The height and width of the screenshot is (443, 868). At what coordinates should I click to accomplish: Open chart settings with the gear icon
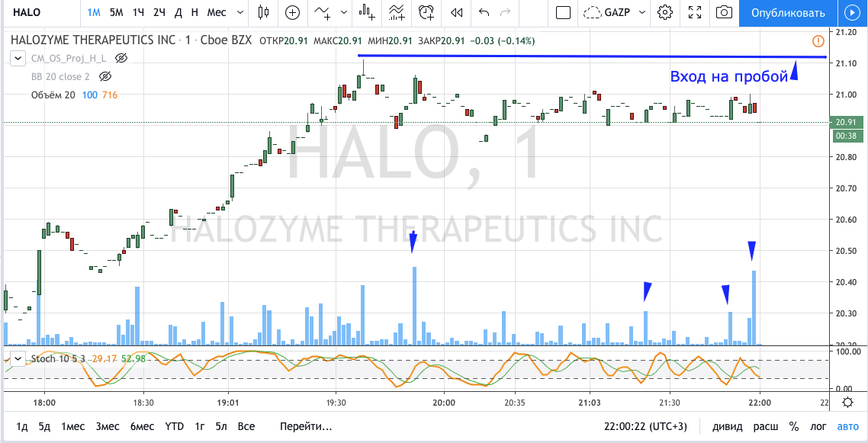pyautogui.click(x=665, y=12)
